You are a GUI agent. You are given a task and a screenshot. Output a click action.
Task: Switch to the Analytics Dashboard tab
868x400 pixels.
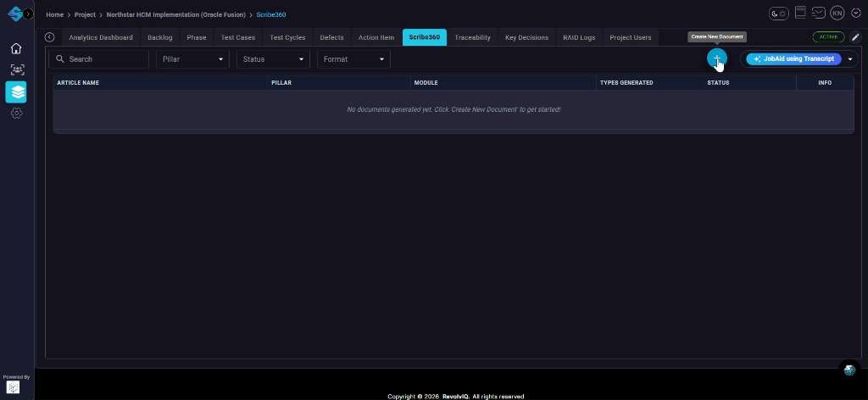point(101,37)
